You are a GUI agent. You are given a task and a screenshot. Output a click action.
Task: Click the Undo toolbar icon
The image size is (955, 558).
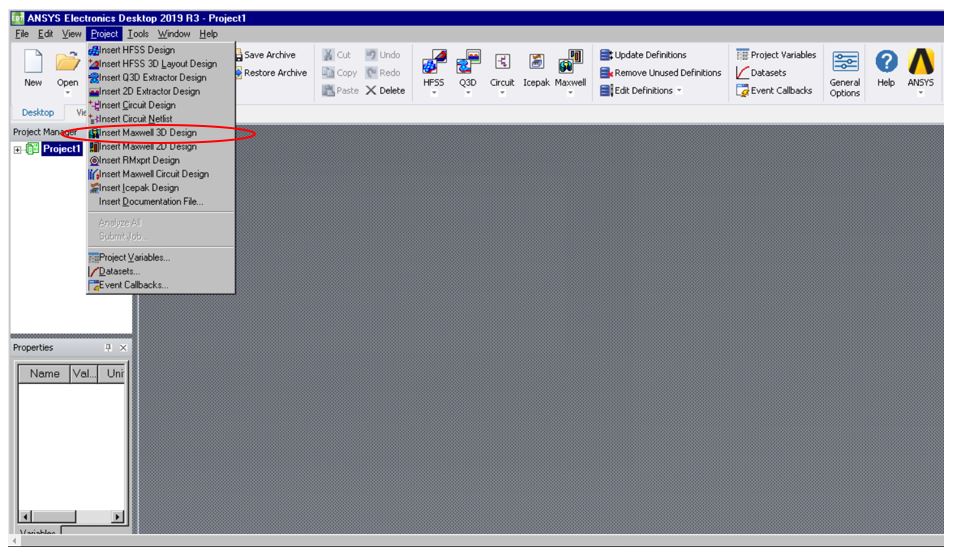(x=371, y=55)
